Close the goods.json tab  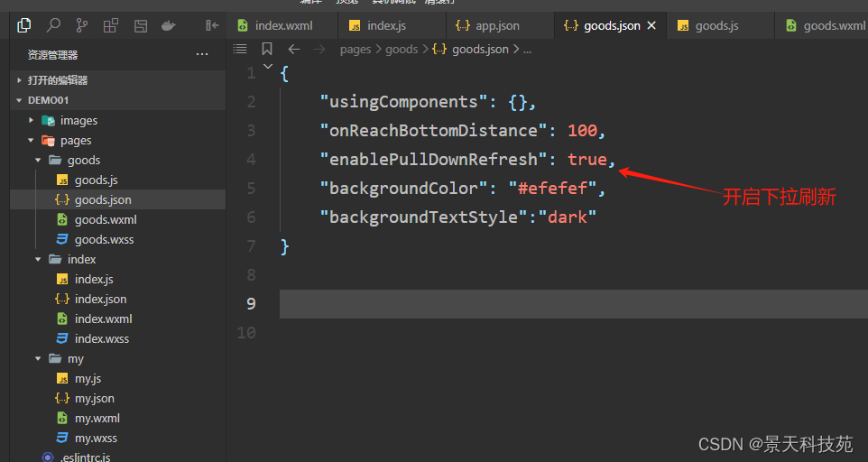[x=651, y=25]
